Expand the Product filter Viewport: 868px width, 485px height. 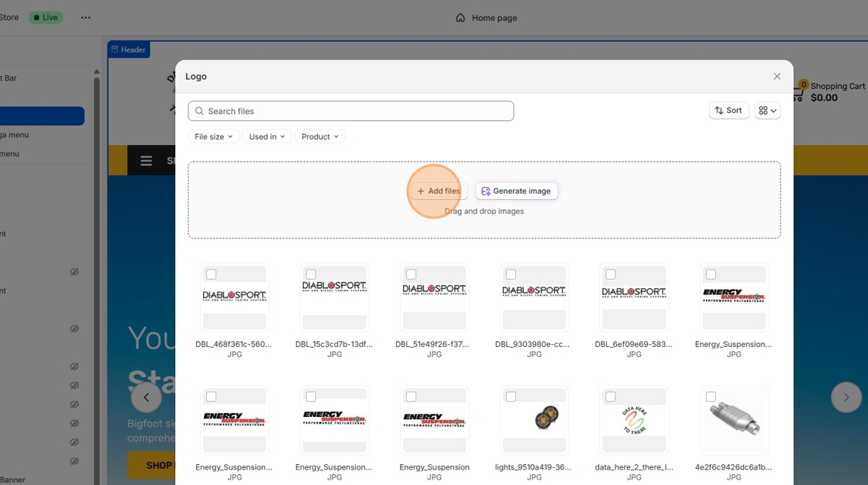pyautogui.click(x=320, y=136)
